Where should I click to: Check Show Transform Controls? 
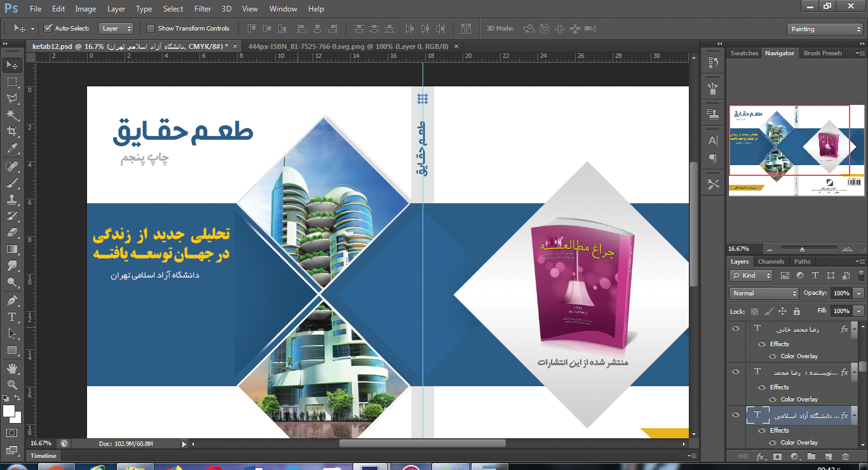click(x=151, y=29)
